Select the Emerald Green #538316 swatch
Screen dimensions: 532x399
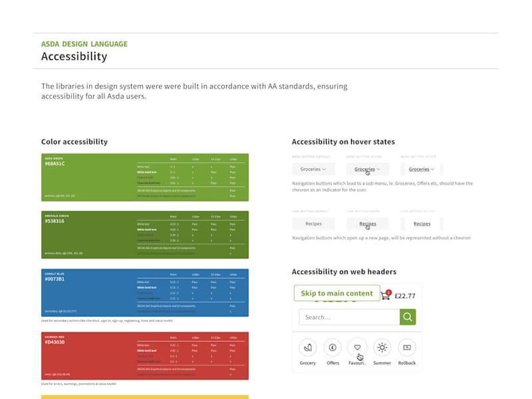(145, 235)
